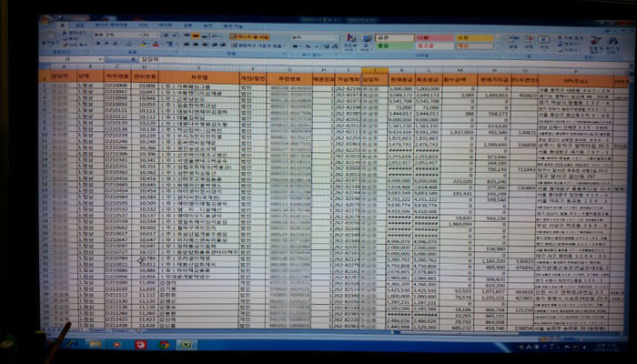637x364 pixels.
Task: Open the font name dropdown
Action: click(140, 35)
